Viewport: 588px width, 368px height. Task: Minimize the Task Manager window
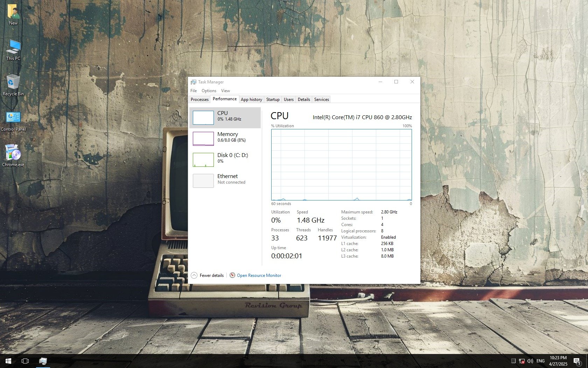coord(380,82)
